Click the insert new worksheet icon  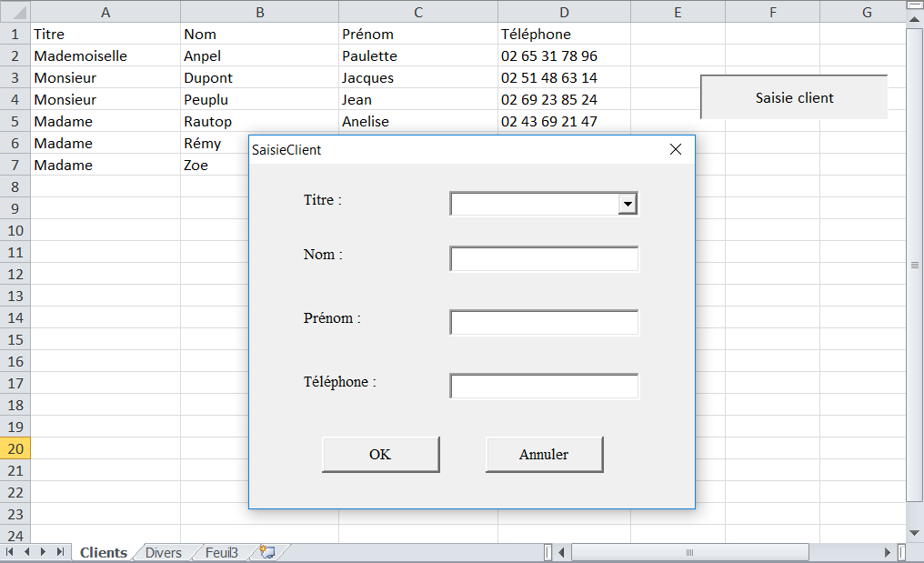tap(267, 552)
